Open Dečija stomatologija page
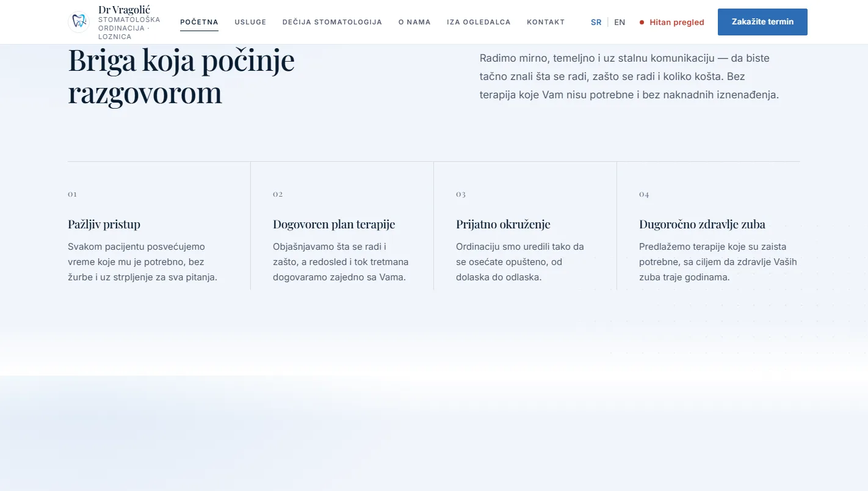868x491 pixels. point(332,22)
